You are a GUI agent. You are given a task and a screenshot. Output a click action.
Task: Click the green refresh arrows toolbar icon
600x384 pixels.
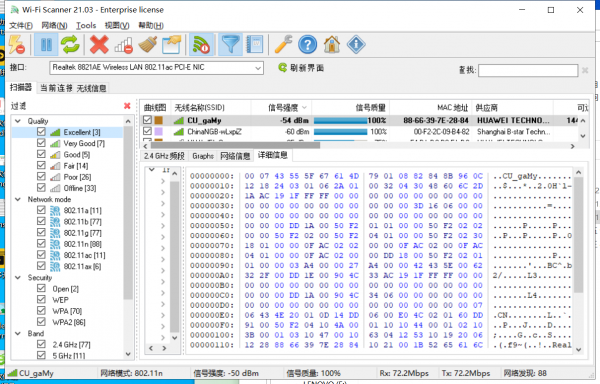(70, 45)
